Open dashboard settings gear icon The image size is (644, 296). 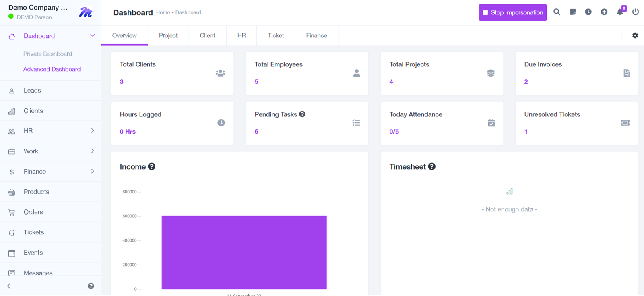pyautogui.click(x=635, y=35)
